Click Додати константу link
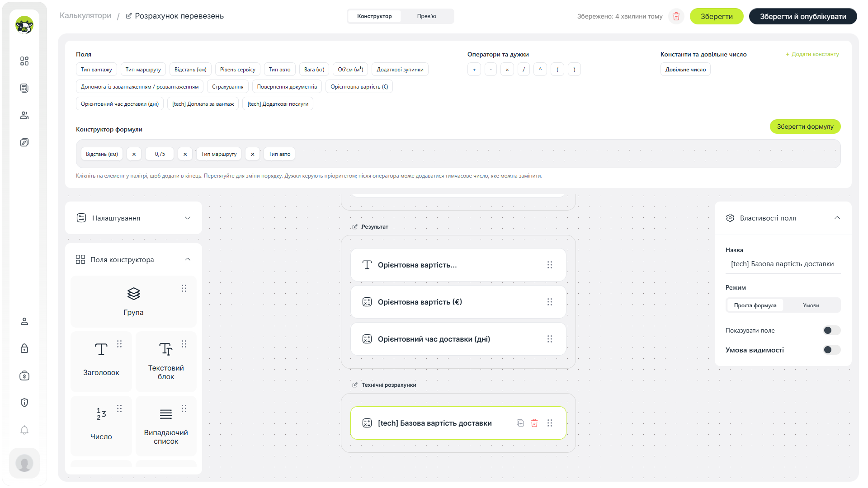Viewport: 868px width, 488px height. click(812, 54)
